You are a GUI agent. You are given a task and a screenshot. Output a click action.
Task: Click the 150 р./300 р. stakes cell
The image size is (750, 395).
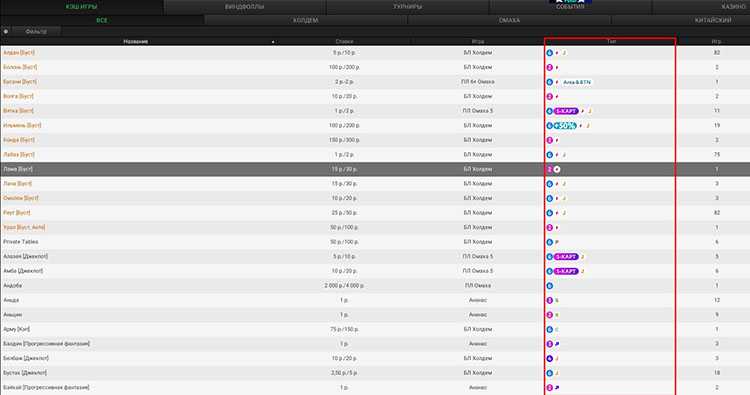point(344,140)
